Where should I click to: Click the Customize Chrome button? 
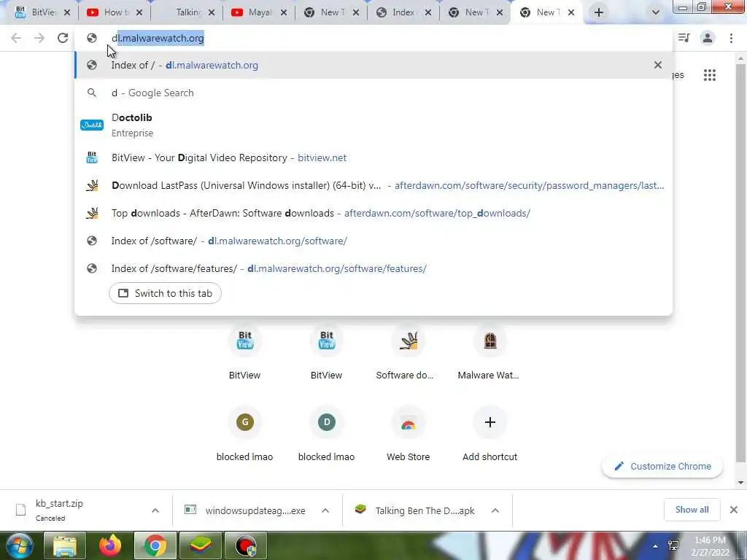point(662,466)
